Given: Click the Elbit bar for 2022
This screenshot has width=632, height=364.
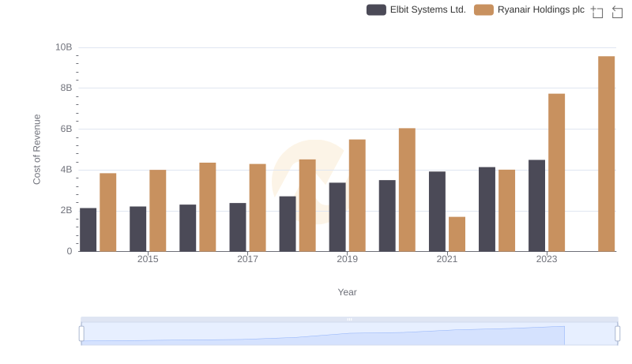Looking at the screenshot, I should (487, 209).
